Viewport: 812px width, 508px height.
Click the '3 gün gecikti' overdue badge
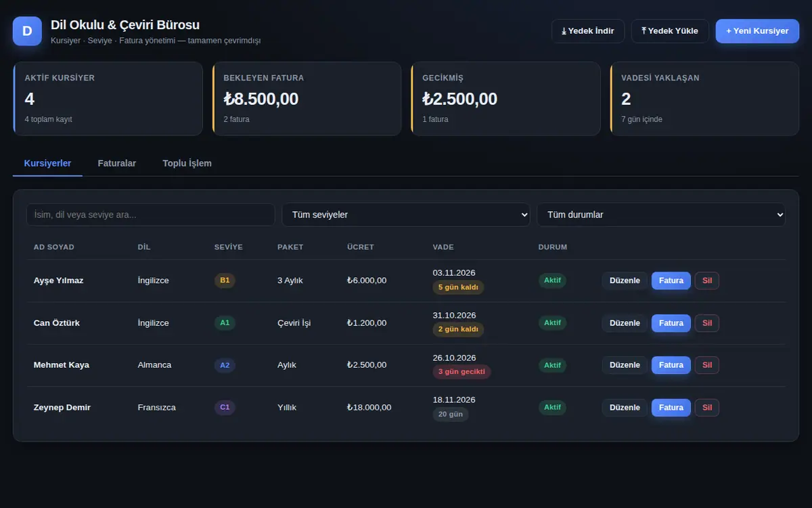tap(462, 372)
